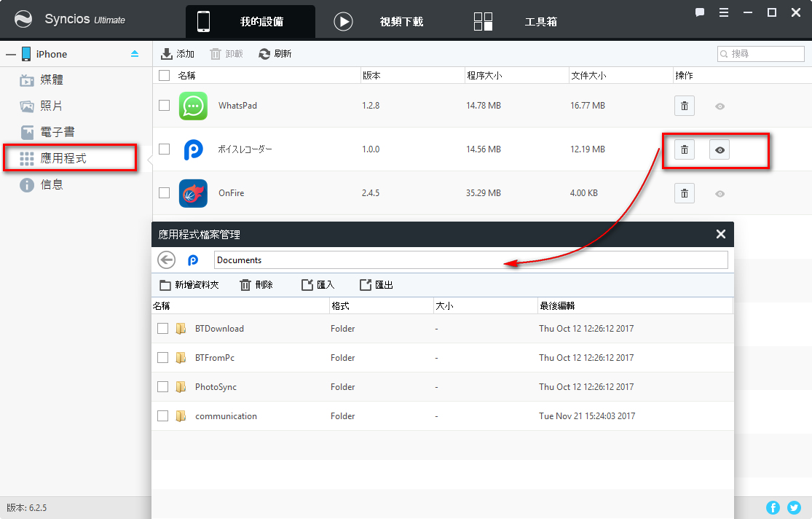
Task: Click the 添加 button
Action: (178, 54)
